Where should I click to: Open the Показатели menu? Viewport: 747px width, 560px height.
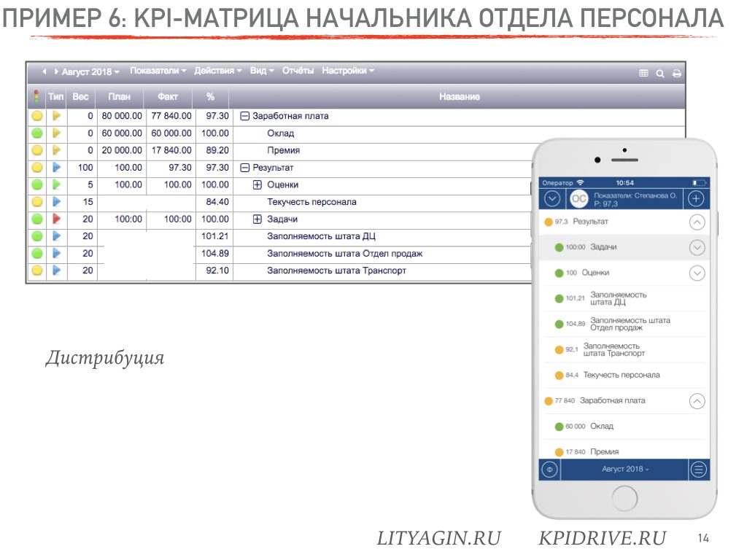158,71
